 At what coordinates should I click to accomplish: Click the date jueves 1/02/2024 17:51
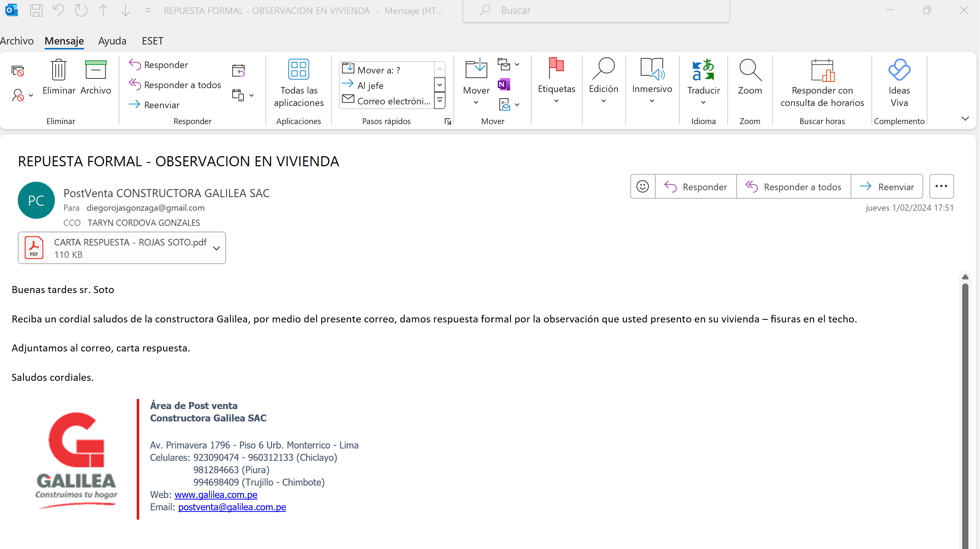pos(910,208)
